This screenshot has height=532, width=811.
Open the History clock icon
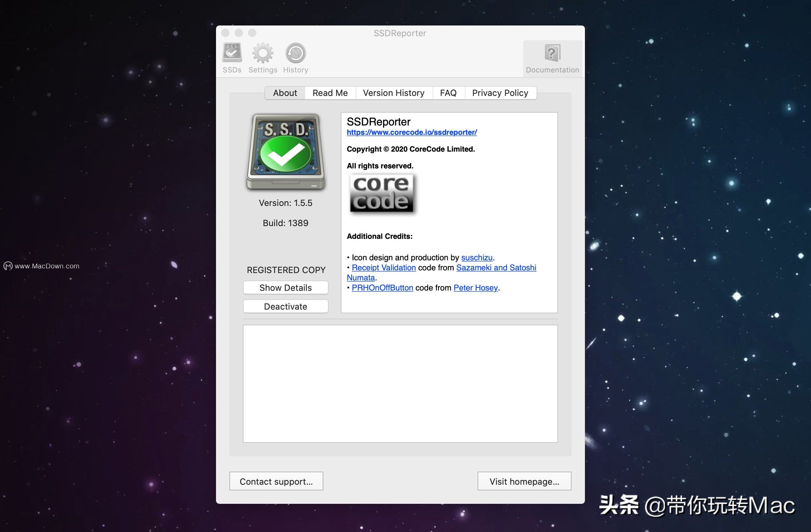295,58
